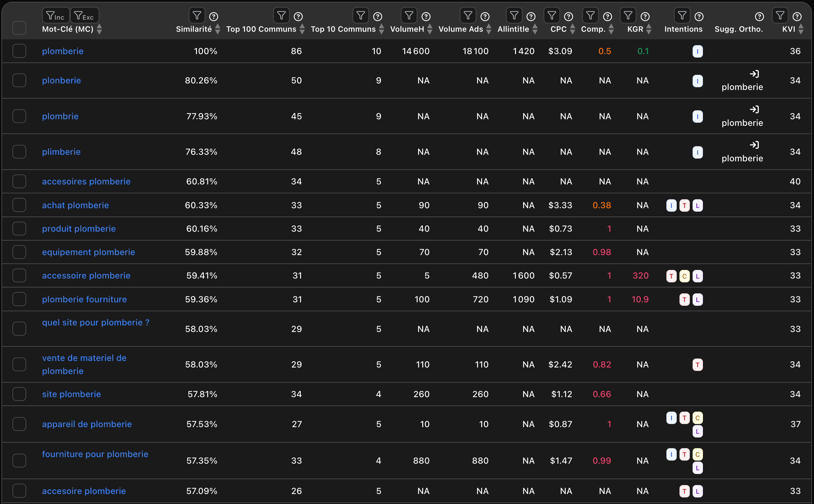Image resolution: width=814 pixels, height=504 pixels.
Task: Open the Inc keyword include filter
Action: pos(56,16)
